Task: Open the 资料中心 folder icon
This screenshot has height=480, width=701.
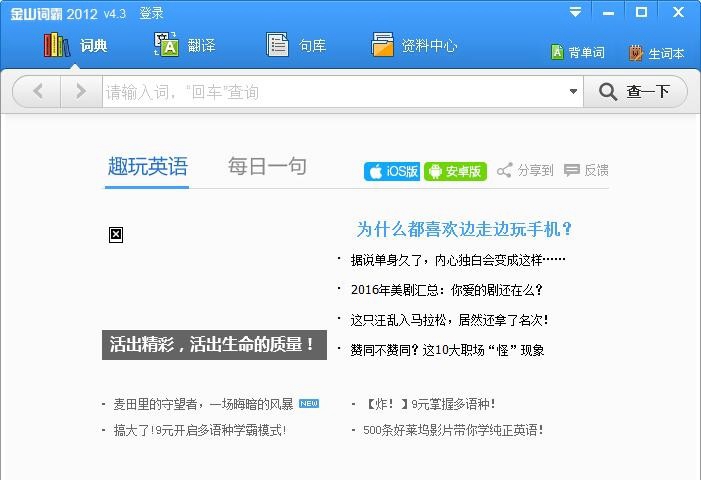Action: tap(382, 45)
